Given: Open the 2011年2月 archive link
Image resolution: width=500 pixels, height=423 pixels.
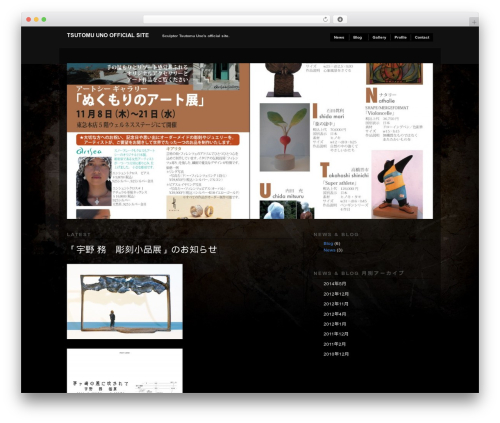Looking at the screenshot, I should click(335, 344).
